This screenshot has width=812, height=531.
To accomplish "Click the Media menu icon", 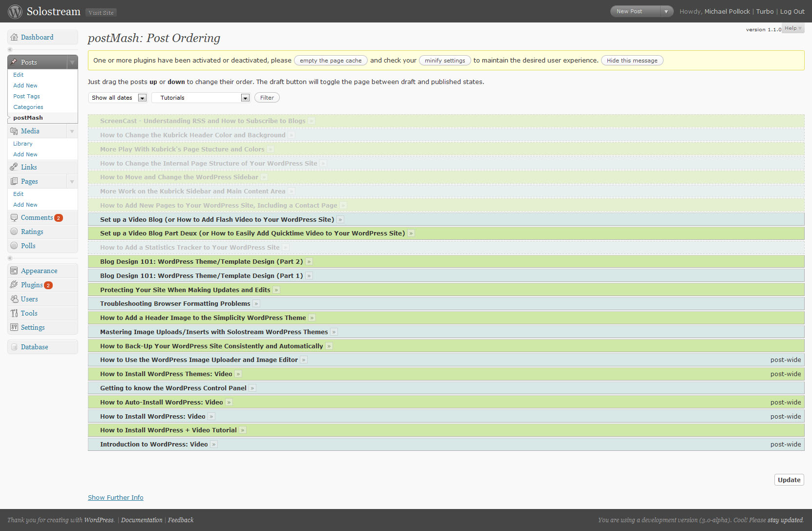I will point(14,131).
